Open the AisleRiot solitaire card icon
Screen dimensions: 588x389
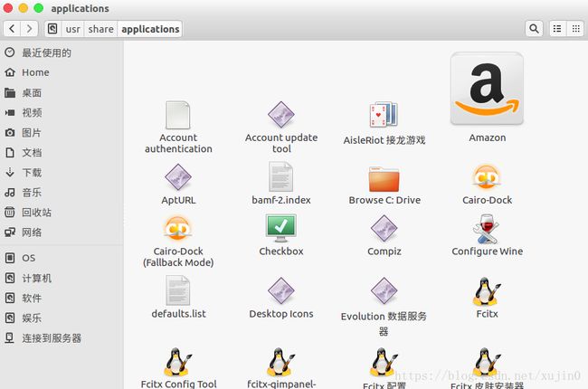coord(384,114)
